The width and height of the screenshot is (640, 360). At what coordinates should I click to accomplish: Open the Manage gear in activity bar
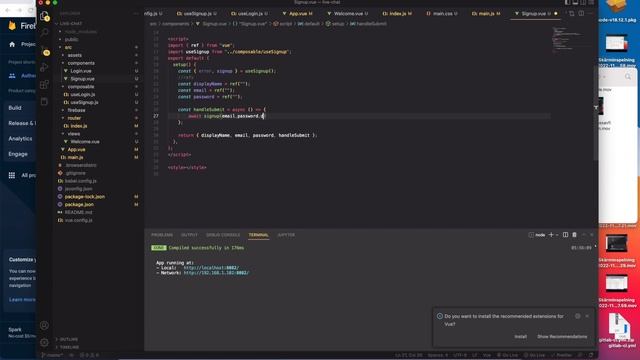click(44, 342)
